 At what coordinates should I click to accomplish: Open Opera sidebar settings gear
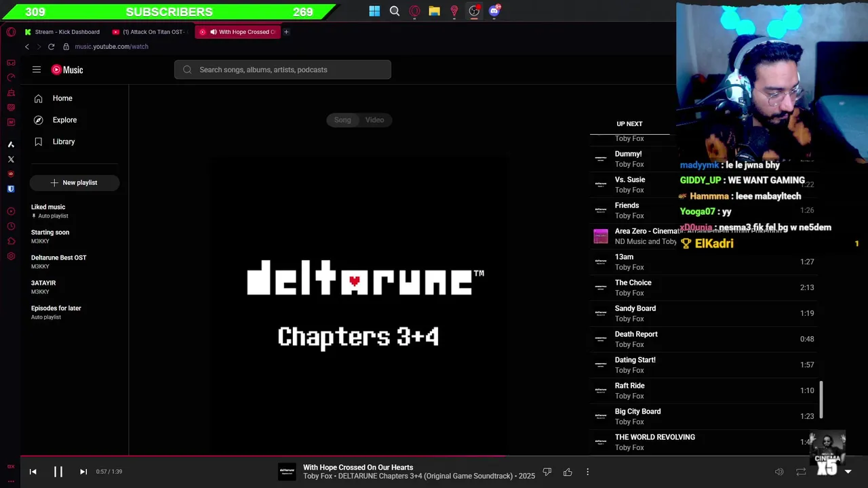(x=11, y=256)
